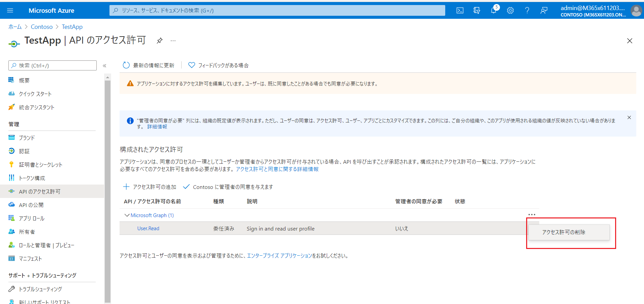This screenshot has height=304, width=644.
Task: Collapse the Microsoft Graph (1) group
Action: [x=127, y=215]
